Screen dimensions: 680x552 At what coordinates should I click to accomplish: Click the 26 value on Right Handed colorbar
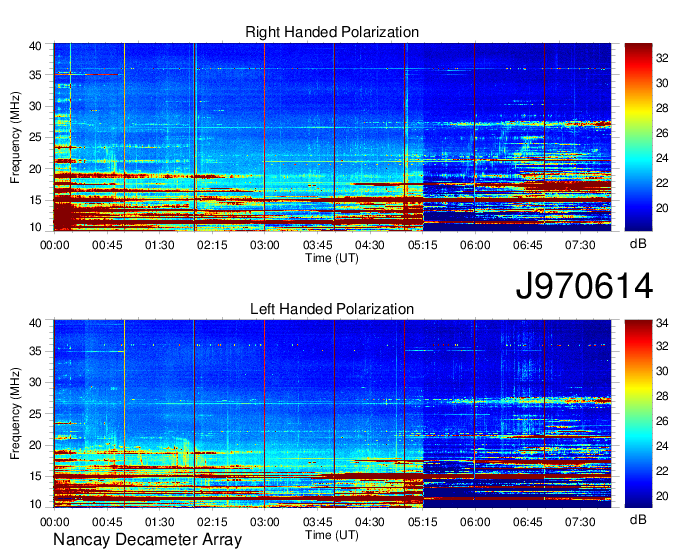point(662,134)
